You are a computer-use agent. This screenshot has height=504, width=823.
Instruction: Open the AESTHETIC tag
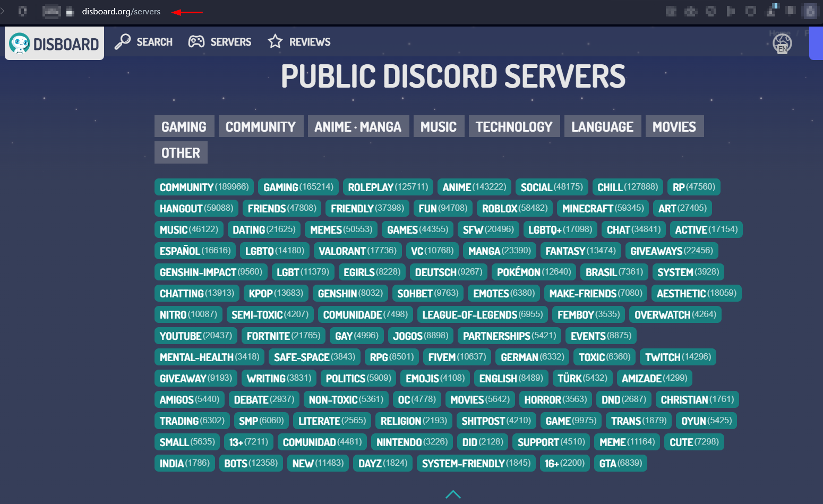(x=697, y=293)
